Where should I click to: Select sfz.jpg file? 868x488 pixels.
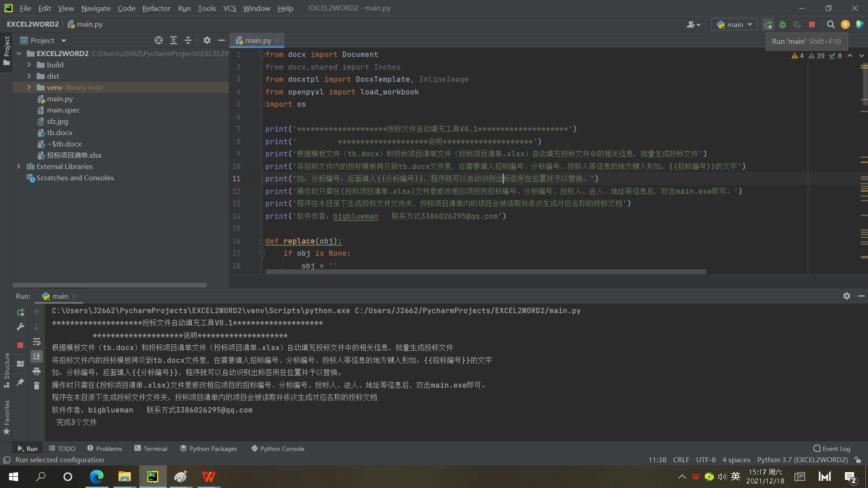click(x=57, y=122)
